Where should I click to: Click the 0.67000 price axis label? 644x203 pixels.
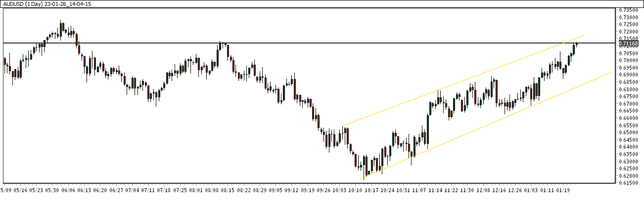[x=629, y=104]
